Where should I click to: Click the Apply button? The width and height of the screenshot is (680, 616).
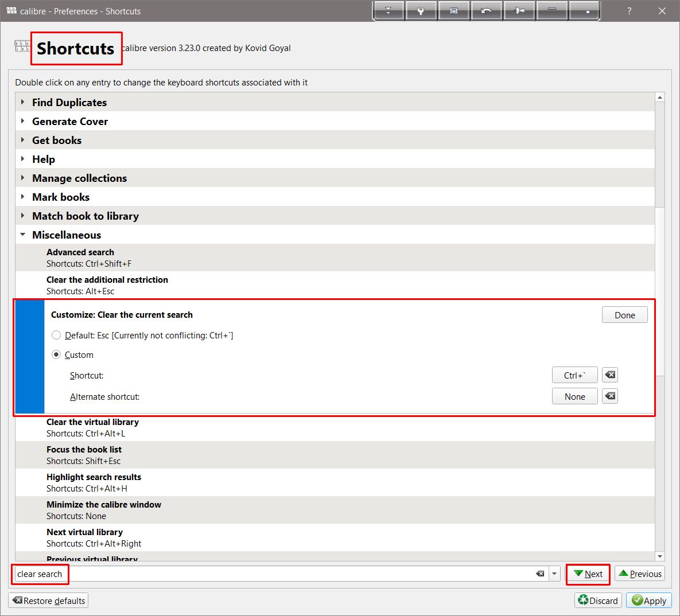(649, 601)
